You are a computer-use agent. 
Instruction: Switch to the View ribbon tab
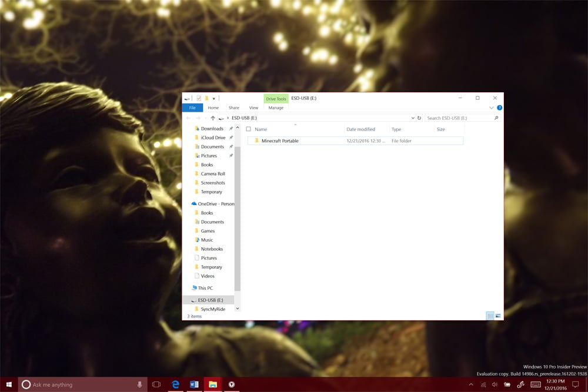pyautogui.click(x=253, y=108)
